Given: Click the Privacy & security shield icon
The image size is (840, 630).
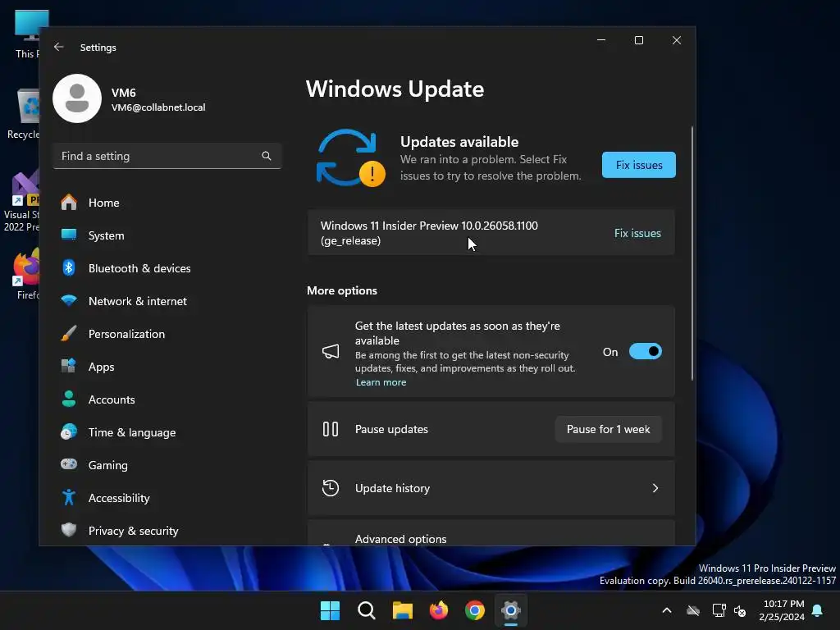Looking at the screenshot, I should coord(69,530).
